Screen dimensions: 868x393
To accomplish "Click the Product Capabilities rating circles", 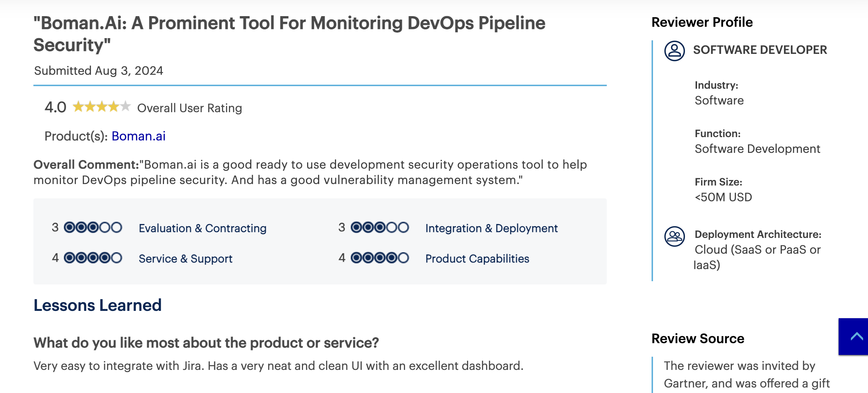I will tap(380, 258).
